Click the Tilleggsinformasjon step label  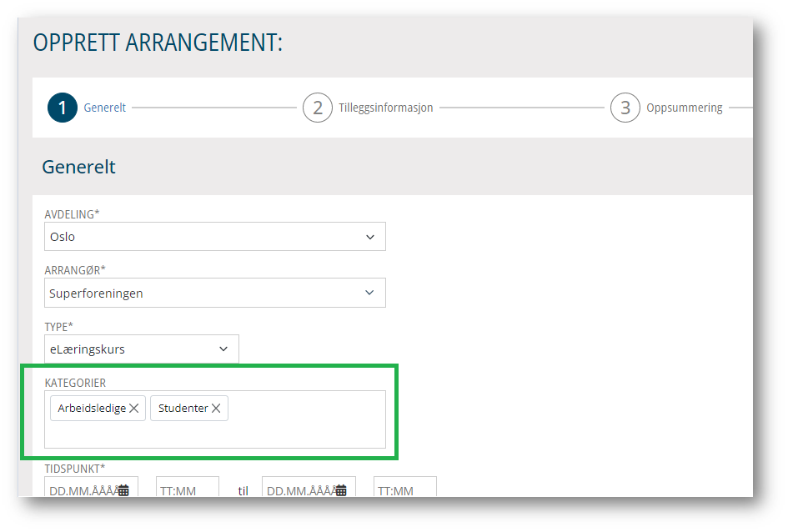(x=385, y=108)
